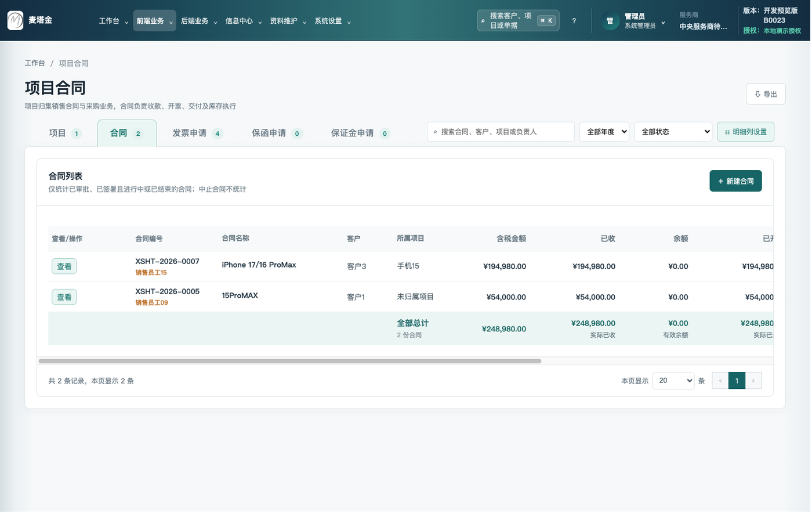Click the ¥248,980.00 total 含税金额 value
This screenshot has width=812, height=513.
[x=505, y=330]
